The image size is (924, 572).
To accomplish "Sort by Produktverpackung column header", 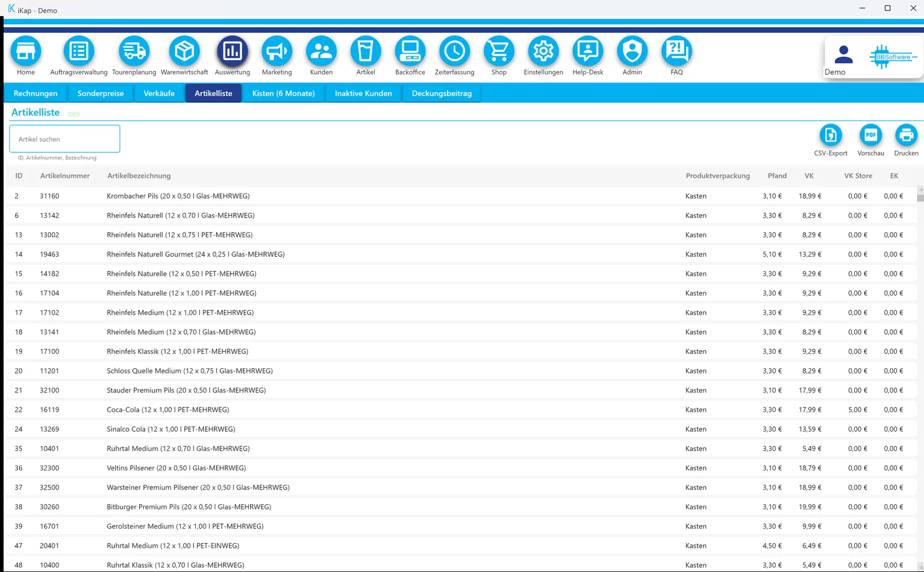I will [x=718, y=176].
